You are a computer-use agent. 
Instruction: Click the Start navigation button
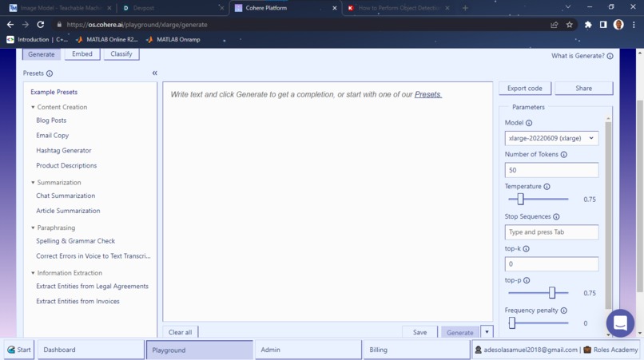pyautogui.click(x=19, y=350)
